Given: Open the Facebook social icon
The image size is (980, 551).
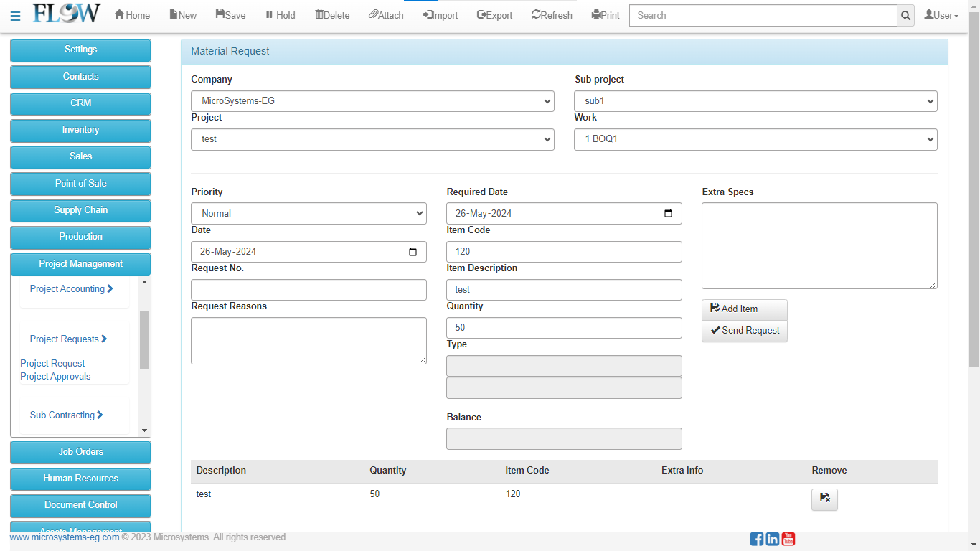Looking at the screenshot, I should click(x=756, y=539).
